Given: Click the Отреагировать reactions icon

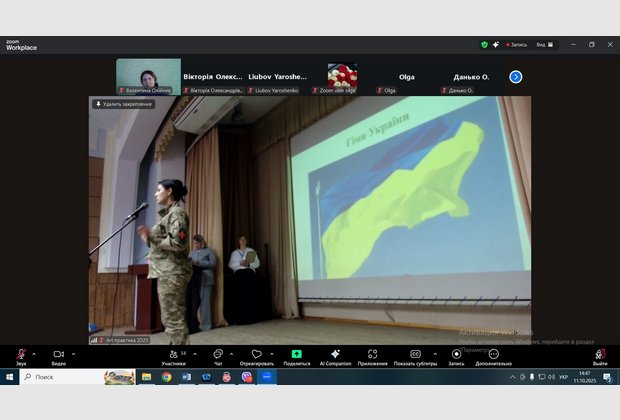Looking at the screenshot, I should (256, 354).
